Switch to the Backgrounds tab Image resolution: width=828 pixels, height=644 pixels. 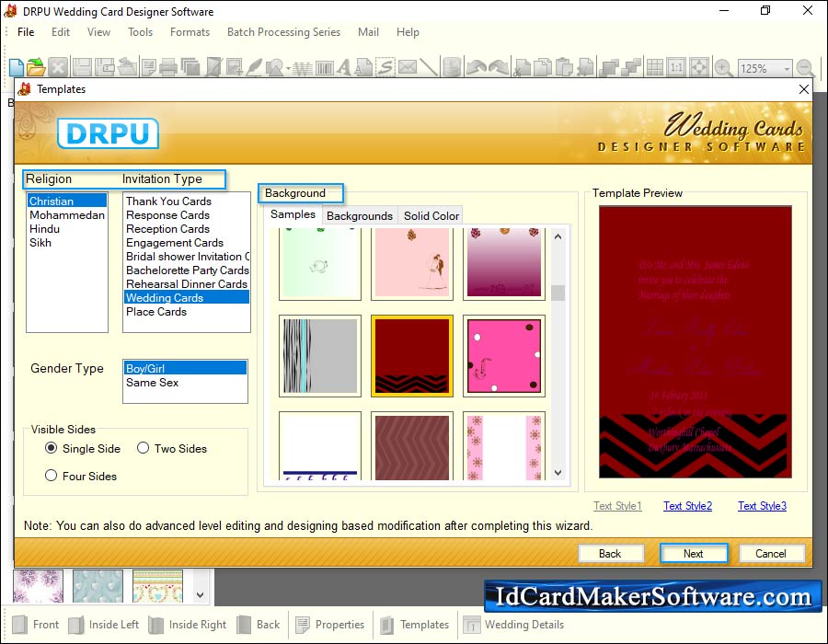click(x=360, y=216)
